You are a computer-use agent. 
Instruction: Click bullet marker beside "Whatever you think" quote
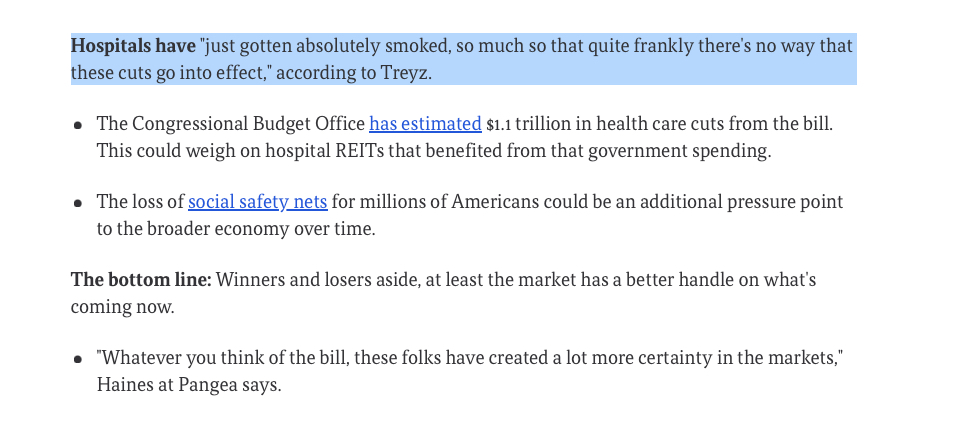coord(78,359)
